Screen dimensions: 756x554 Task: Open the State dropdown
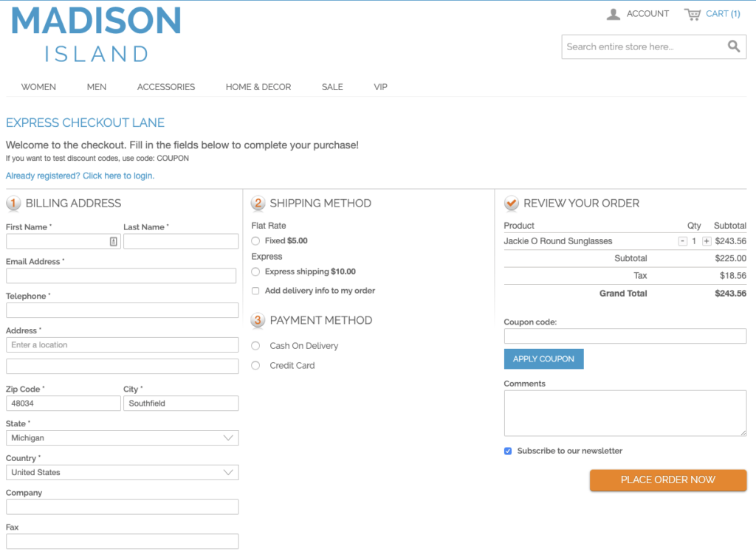click(122, 437)
